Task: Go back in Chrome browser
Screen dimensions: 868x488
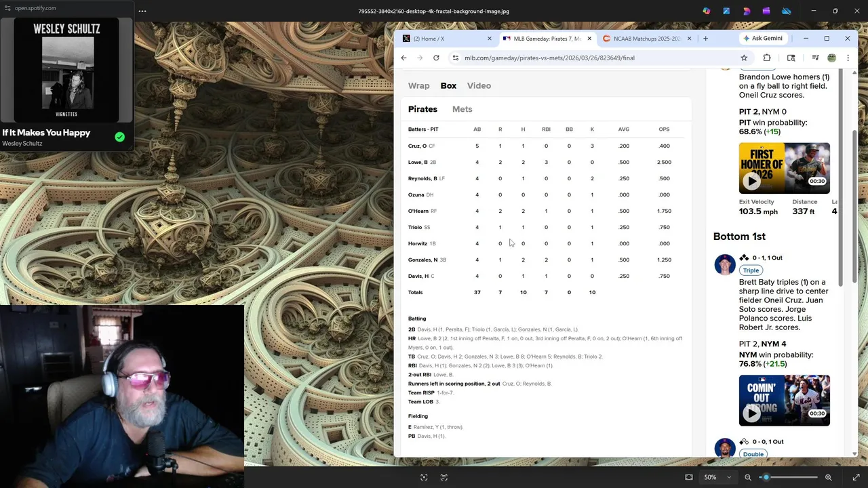Action: pyautogui.click(x=403, y=58)
